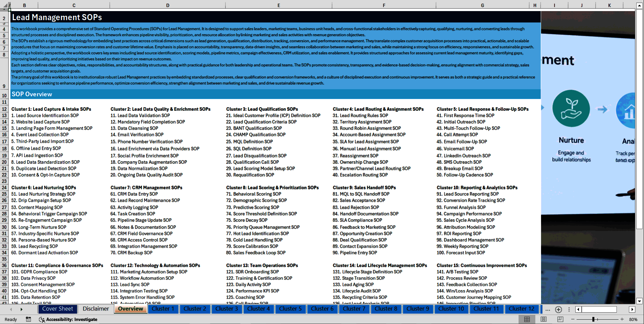Select the Overview sheet tab
Image resolution: width=644 pixels, height=324 pixels.
coord(131,309)
